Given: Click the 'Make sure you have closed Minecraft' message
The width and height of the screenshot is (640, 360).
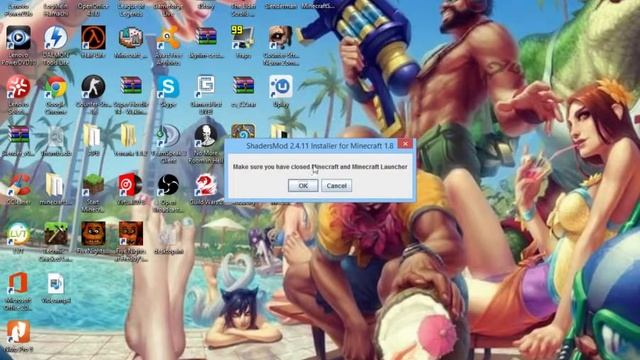Looking at the screenshot, I should tap(320, 167).
